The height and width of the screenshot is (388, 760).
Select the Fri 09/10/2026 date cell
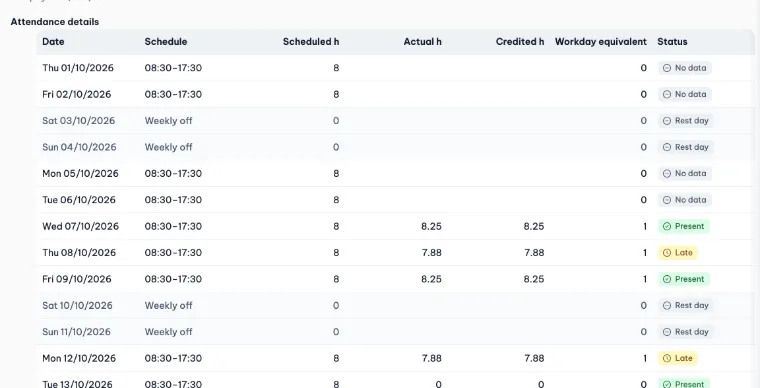point(77,279)
